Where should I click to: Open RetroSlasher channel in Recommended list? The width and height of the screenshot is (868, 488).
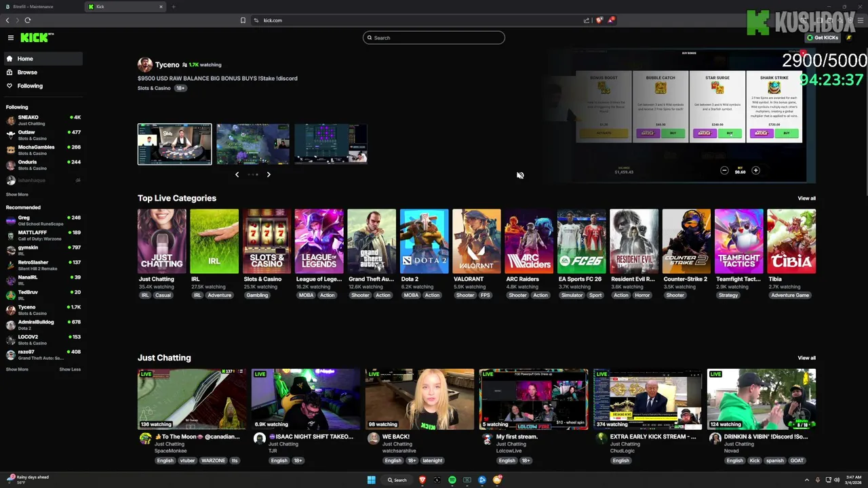pyautogui.click(x=43, y=266)
